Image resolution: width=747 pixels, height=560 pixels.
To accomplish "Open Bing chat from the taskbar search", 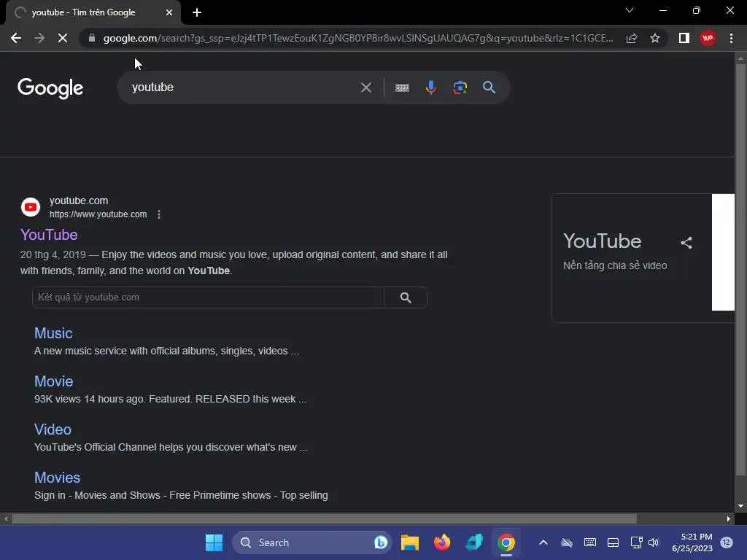I will (x=381, y=542).
